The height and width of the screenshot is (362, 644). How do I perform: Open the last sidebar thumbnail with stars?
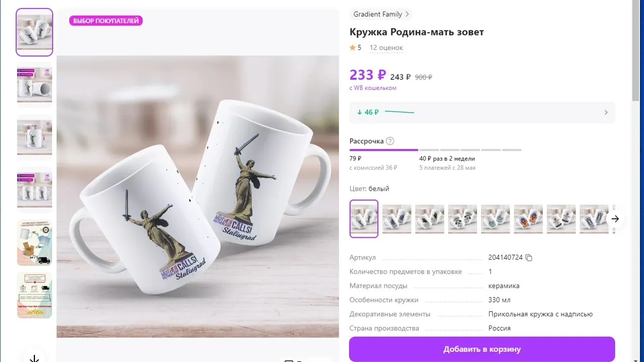click(34, 295)
